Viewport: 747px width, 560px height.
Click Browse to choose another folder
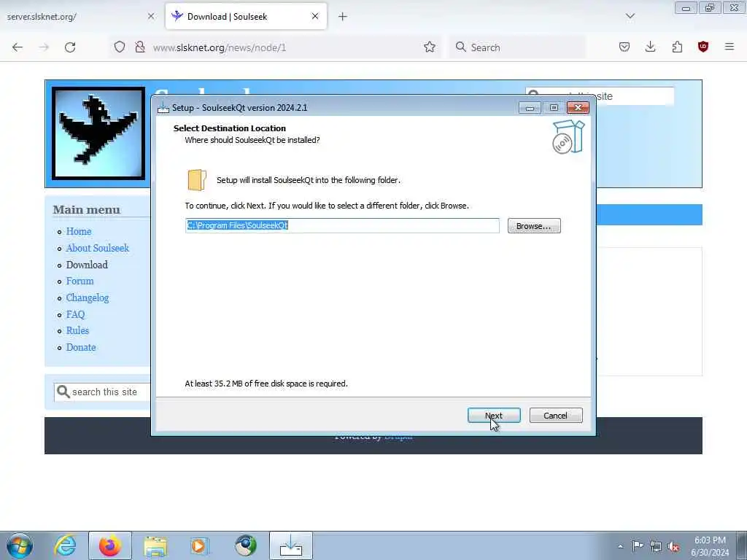[533, 226]
